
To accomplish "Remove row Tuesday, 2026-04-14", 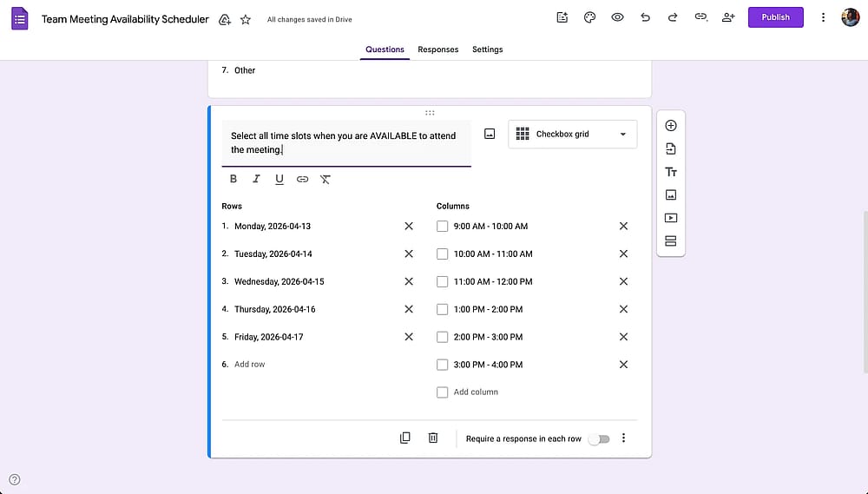I will [409, 254].
